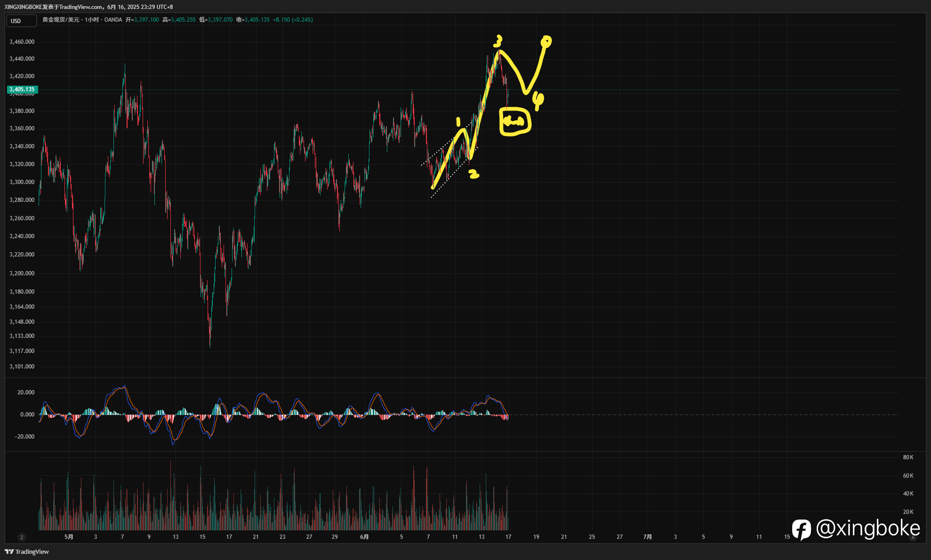
Task: Click the +8.150 (+0.24%) change value
Action: tap(293, 20)
